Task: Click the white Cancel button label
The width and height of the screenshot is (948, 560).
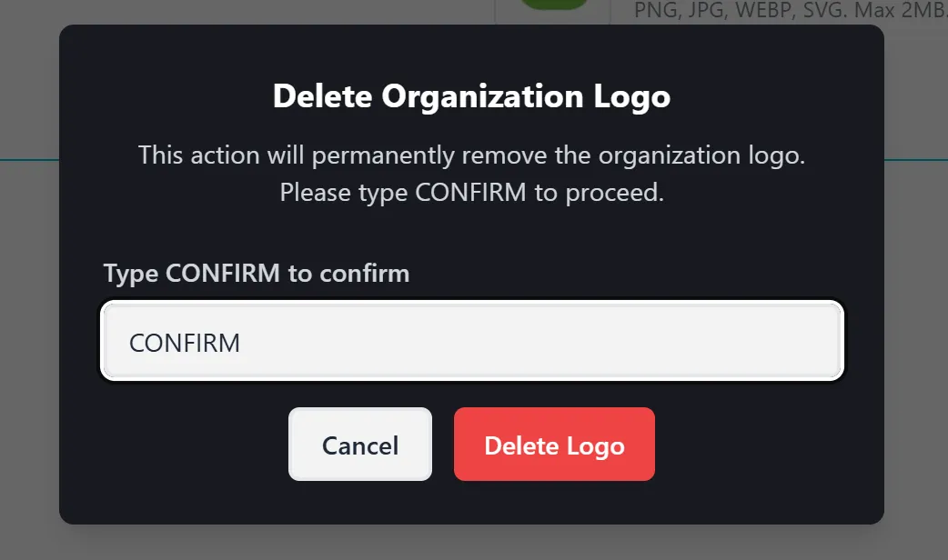Action: 359,445
